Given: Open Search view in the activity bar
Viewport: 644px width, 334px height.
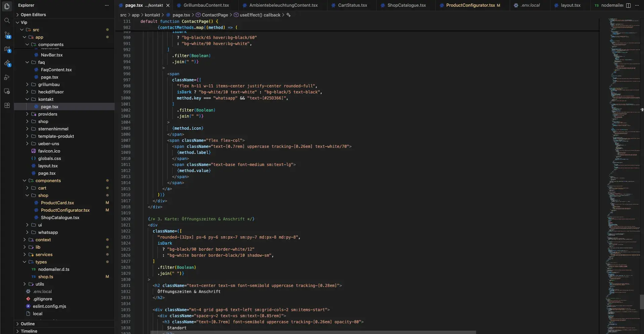Looking at the screenshot, I should pyautogui.click(x=7, y=21).
